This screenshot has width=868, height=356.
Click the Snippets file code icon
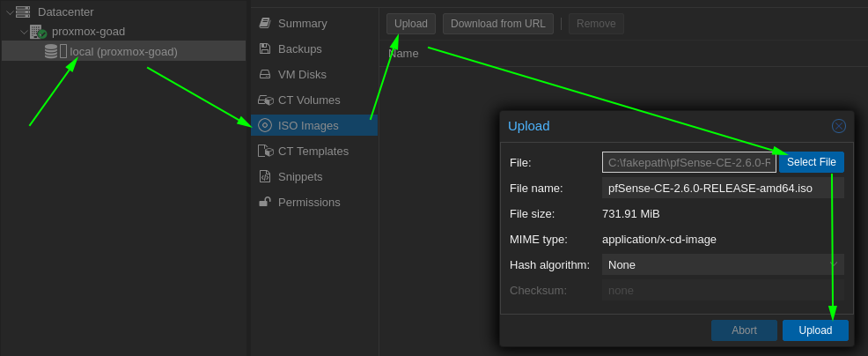(265, 176)
